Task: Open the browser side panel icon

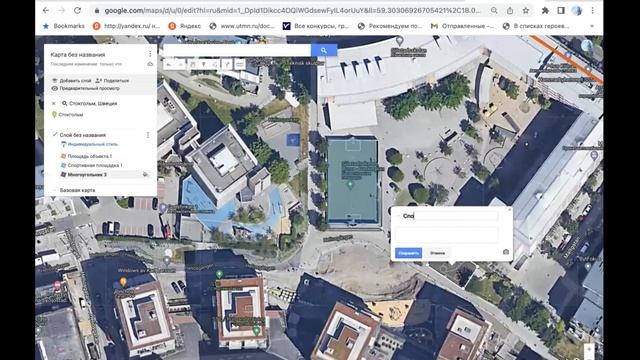Action: [561, 11]
